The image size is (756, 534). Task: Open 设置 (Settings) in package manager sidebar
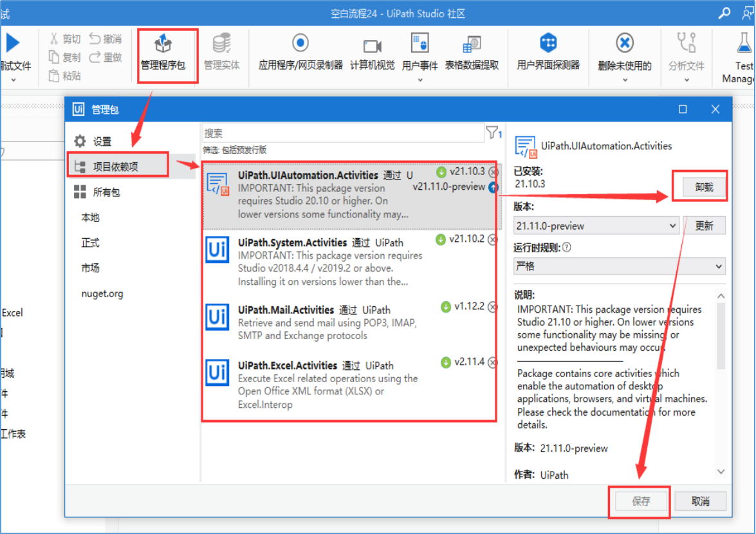click(93, 141)
